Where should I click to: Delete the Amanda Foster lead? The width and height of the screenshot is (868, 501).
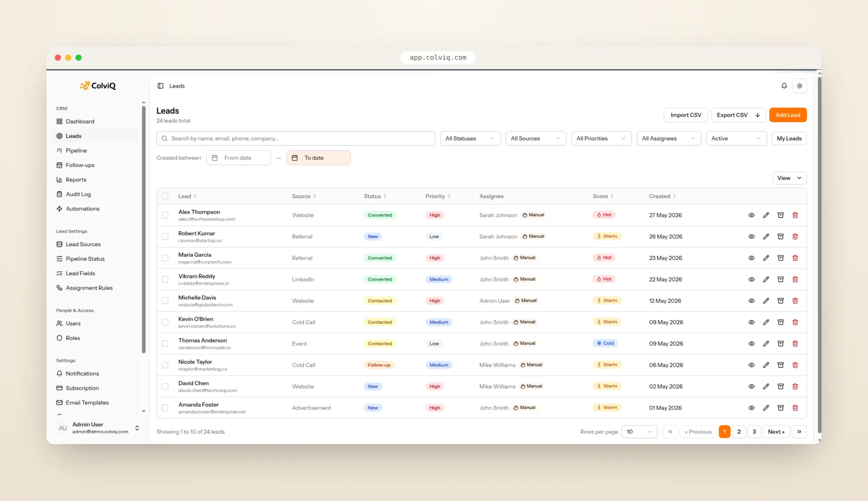point(795,408)
